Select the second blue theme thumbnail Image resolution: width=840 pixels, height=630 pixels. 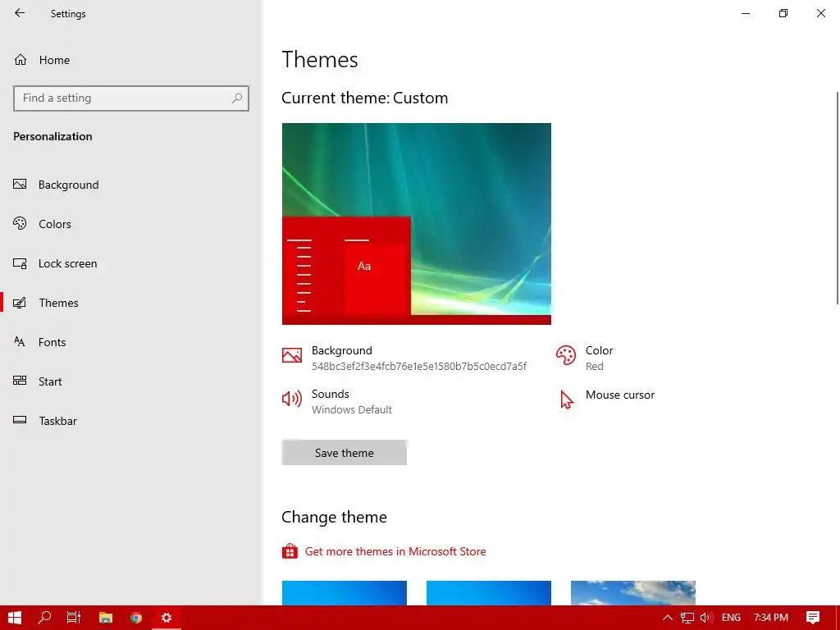(x=489, y=593)
